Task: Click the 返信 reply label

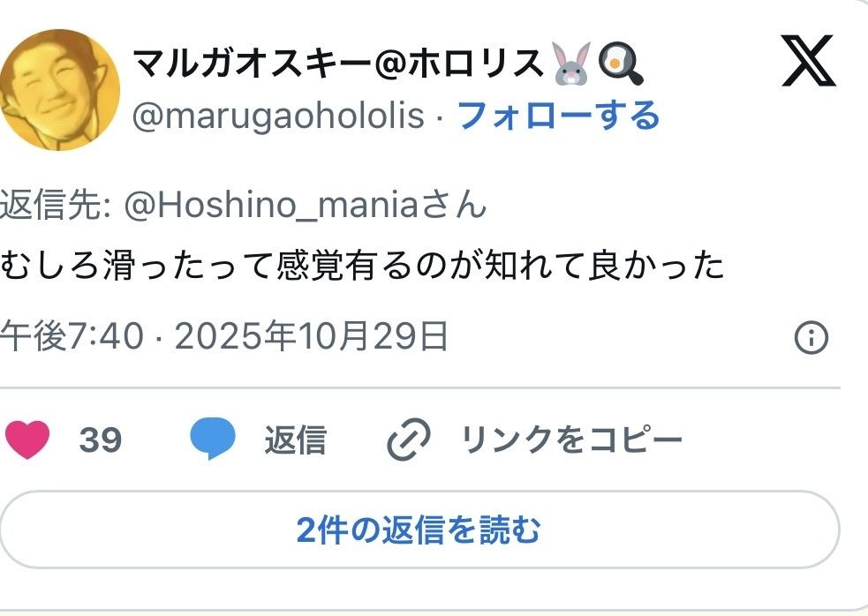Action: 296,440
